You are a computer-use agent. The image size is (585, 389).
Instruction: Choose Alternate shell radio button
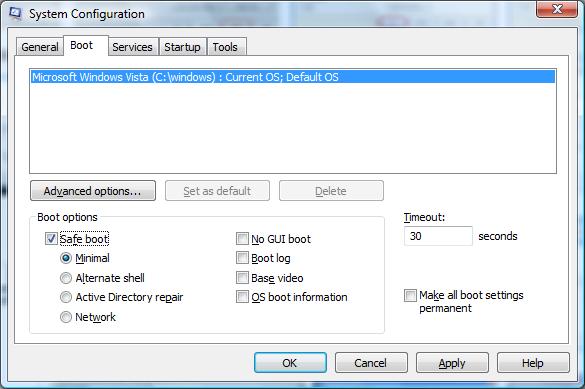click(66, 278)
